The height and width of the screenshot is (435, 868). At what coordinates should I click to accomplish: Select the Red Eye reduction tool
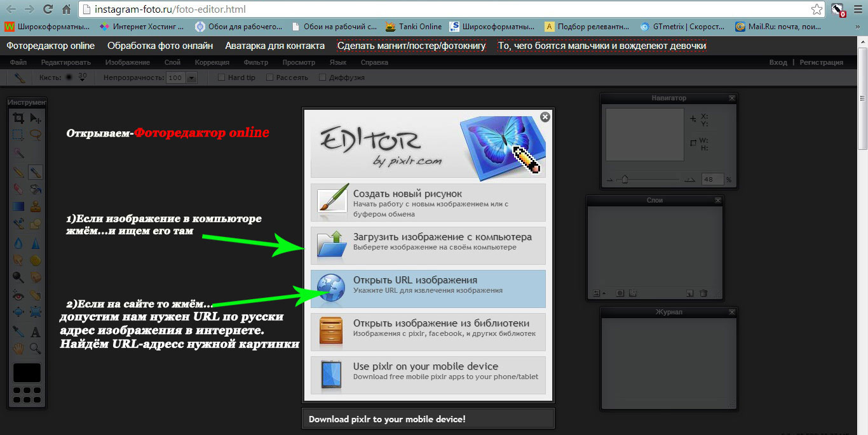coord(18,294)
